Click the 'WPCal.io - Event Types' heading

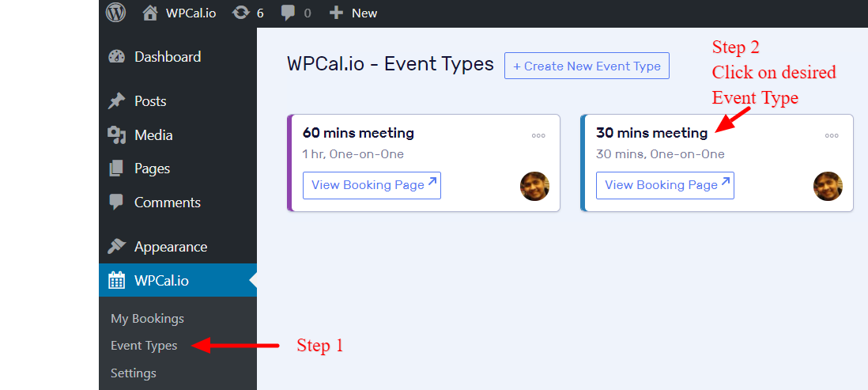coord(391,64)
